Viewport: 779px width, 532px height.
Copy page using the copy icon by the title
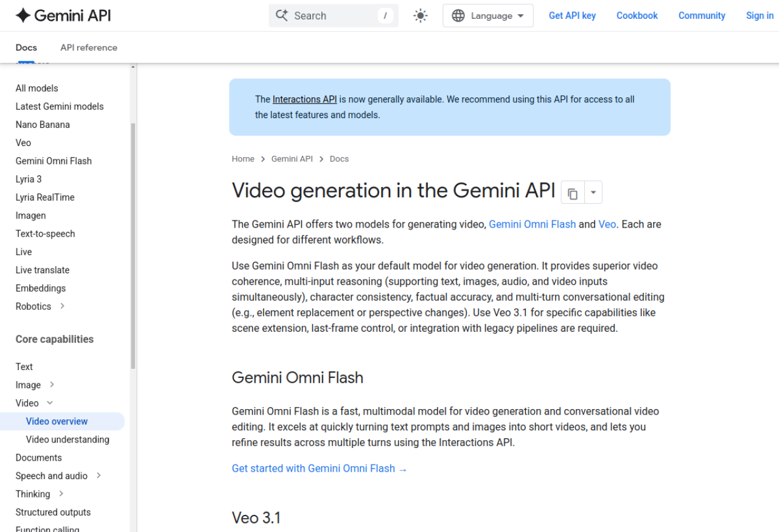(x=573, y=192)
